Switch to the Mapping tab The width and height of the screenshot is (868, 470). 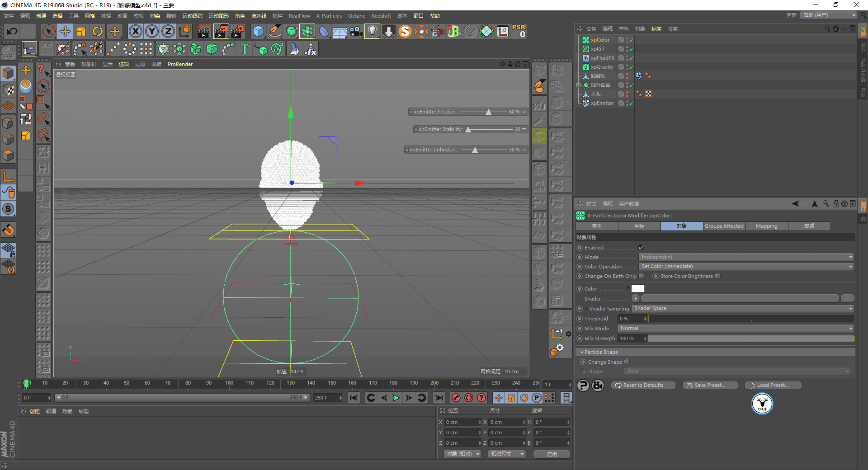pyautogui.click(x=767, y=226)
